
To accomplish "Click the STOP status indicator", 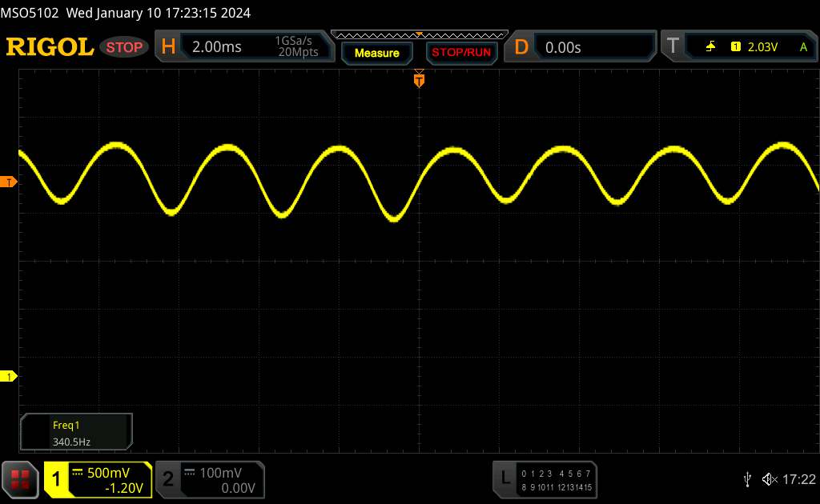I will click(x=124, y=47).
